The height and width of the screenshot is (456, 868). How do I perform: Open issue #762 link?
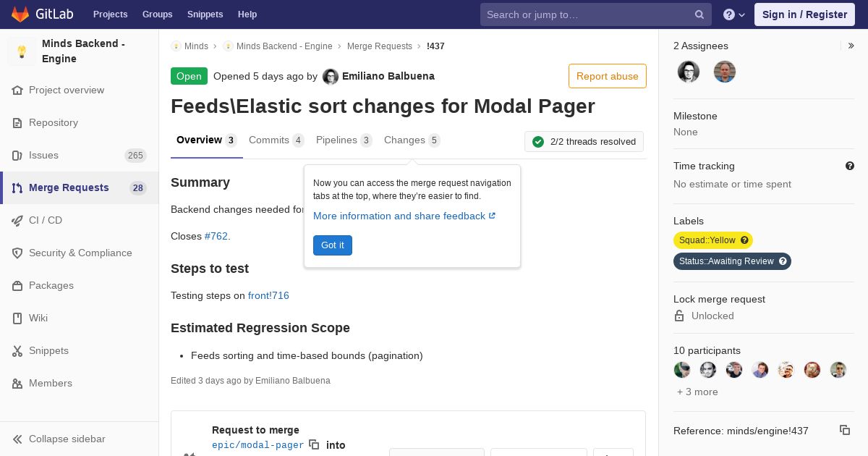coord(217,236)
